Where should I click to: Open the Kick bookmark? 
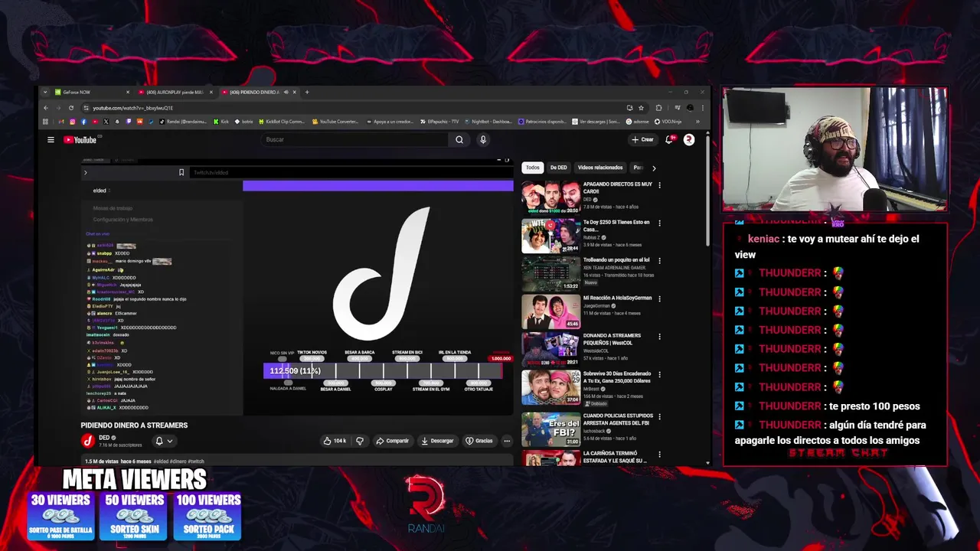click(x=221, y=121)
